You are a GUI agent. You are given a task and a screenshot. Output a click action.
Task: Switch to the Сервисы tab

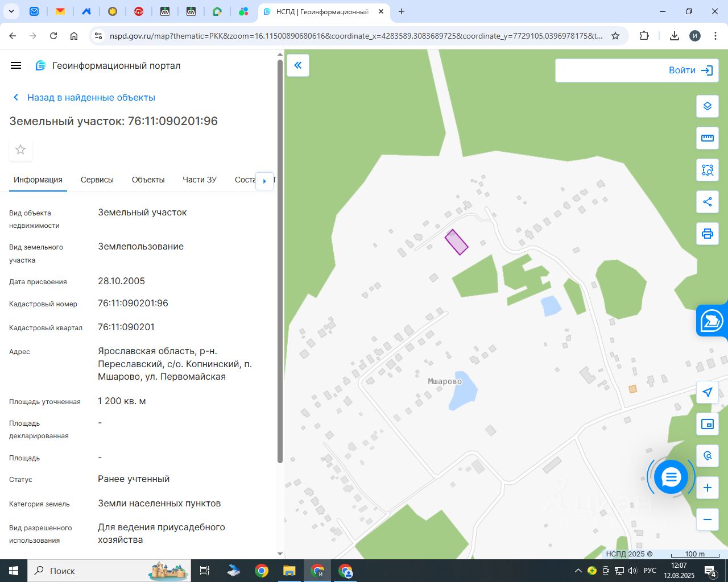tap(97, 180)
